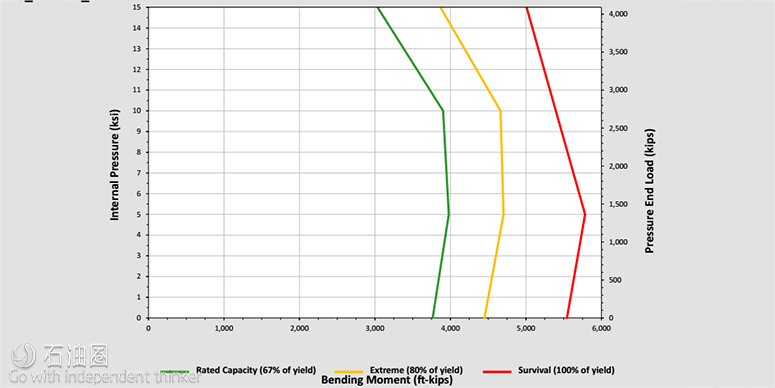Click '12' on the Internal Pressure axis
Image resolution: width=775 pixels, height=388 pixels.
click(x=137, y=69)
